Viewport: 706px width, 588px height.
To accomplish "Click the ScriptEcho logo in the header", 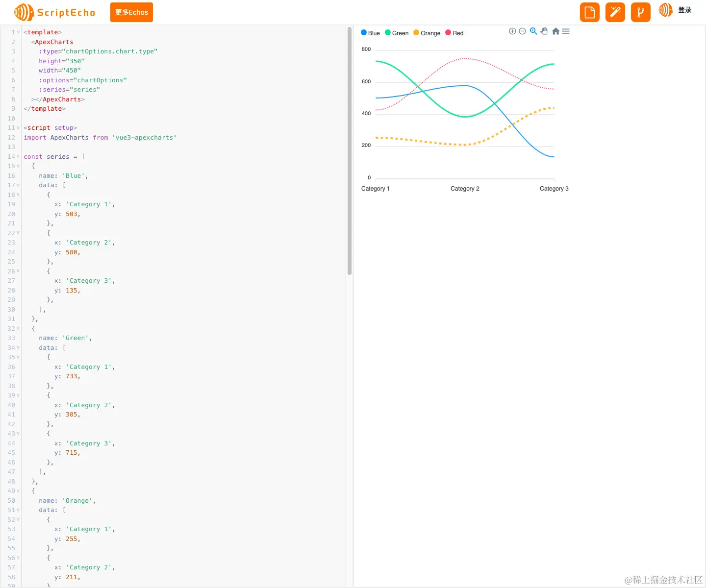I will pyautogui.click(x=54, y=12).
